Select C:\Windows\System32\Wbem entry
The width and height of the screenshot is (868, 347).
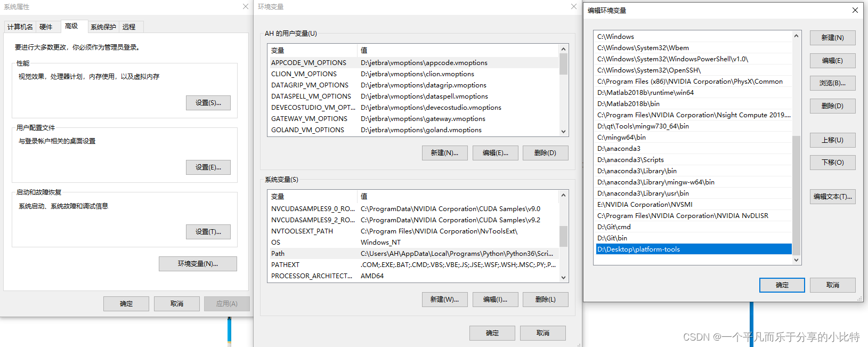pyautogui.click(x=694, y=47)
